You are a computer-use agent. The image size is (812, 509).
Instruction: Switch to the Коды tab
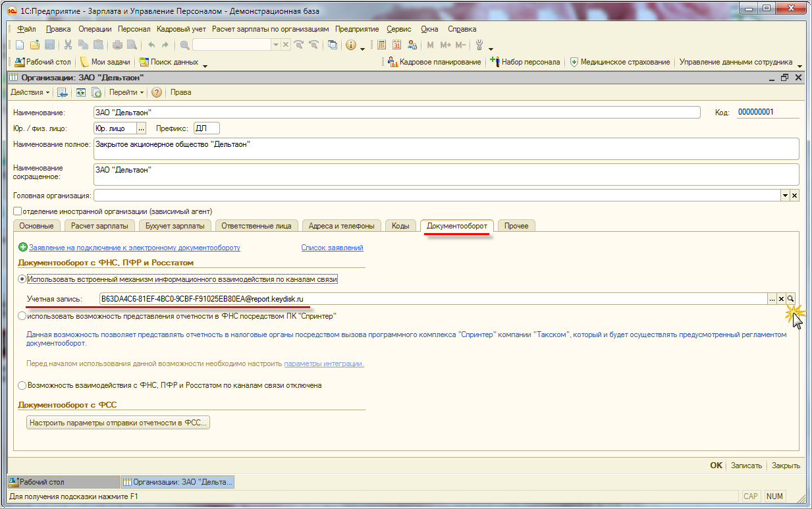(400, 226)
